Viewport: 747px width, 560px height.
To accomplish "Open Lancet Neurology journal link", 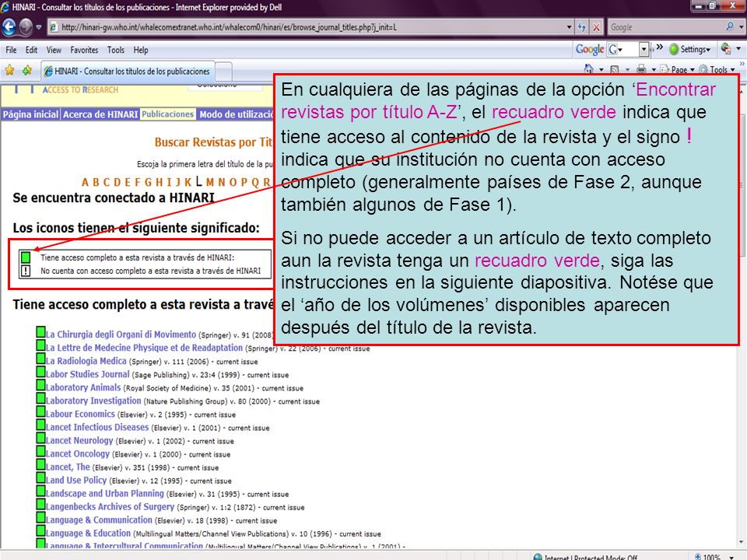I will pyautogui.click(x=79, y=440).
